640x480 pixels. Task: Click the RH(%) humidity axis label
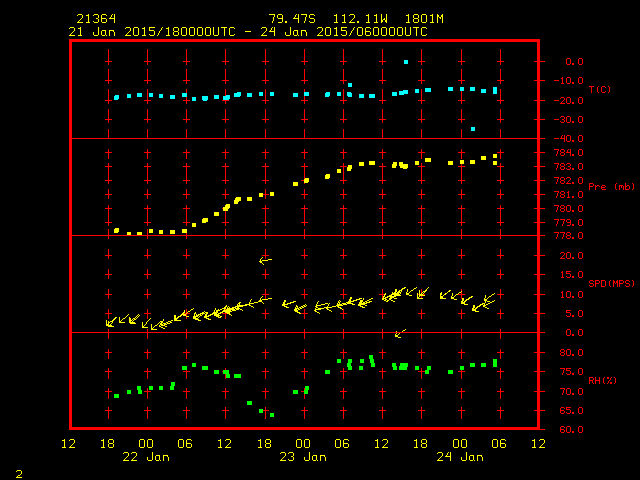[602, 380]
